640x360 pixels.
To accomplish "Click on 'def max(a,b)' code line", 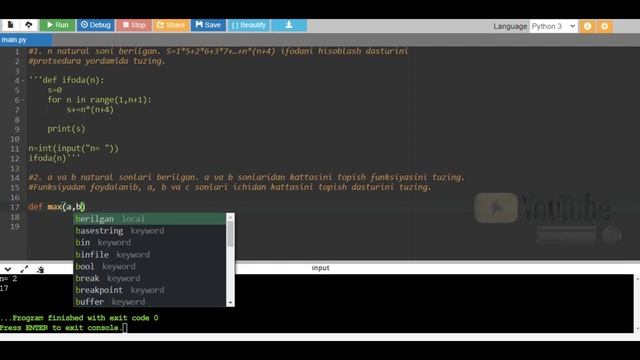I will click(57, 207).
